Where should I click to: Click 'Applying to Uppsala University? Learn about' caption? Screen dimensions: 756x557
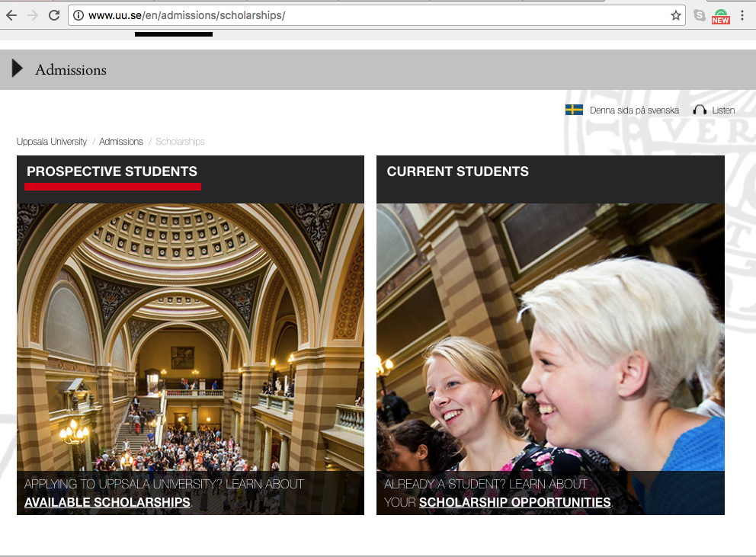point(164,484)
